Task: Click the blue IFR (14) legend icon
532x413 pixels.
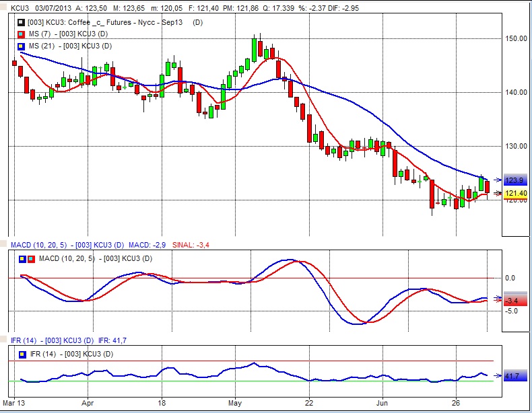Action: (x=22, y=353)
